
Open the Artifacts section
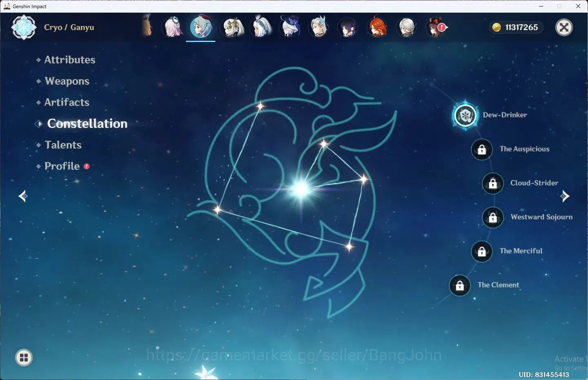coord(67,102)
